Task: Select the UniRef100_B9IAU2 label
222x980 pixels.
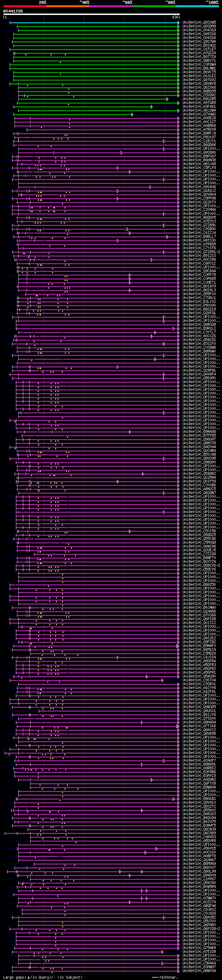Action: click(199, 46)
